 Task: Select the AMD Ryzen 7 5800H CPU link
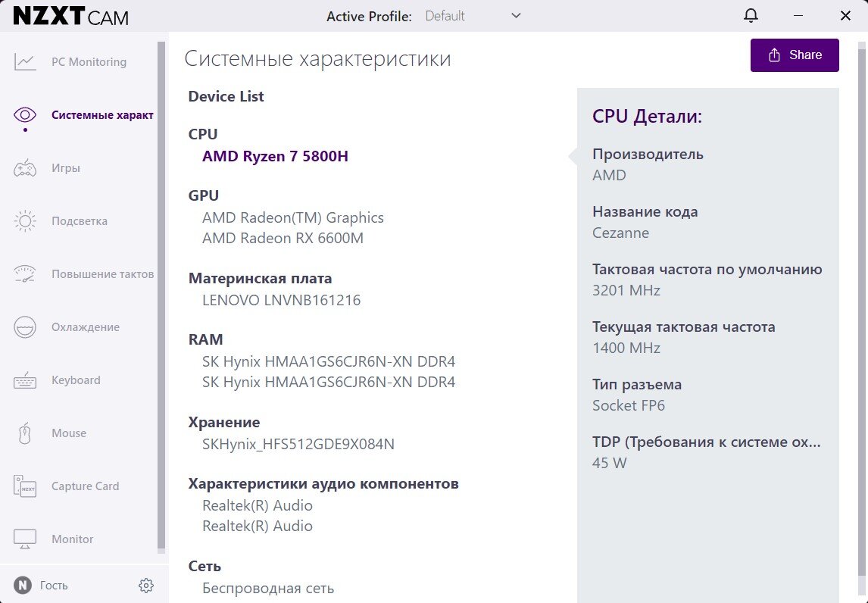[275, 156]
